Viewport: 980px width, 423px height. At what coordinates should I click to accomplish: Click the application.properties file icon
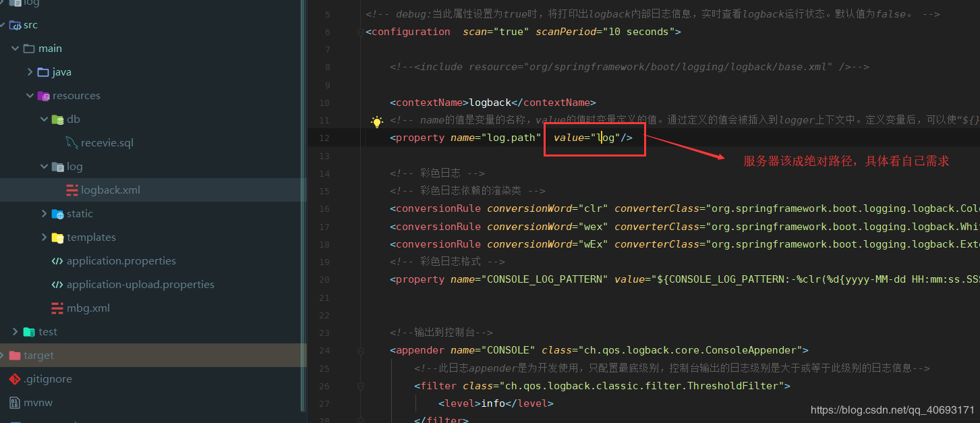click(58, 261)
